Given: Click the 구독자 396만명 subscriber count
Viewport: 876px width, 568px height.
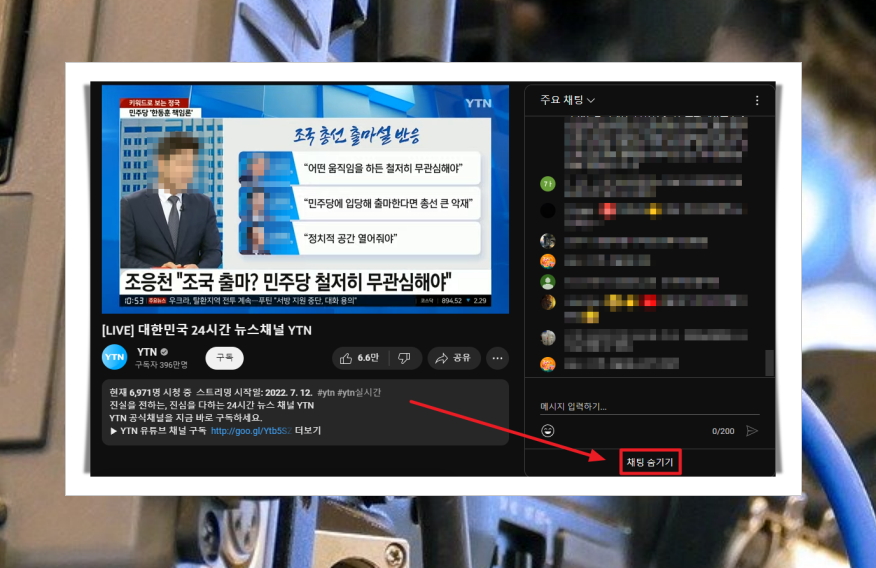Looking at the screenshot, I should click(x=161, y=365).
